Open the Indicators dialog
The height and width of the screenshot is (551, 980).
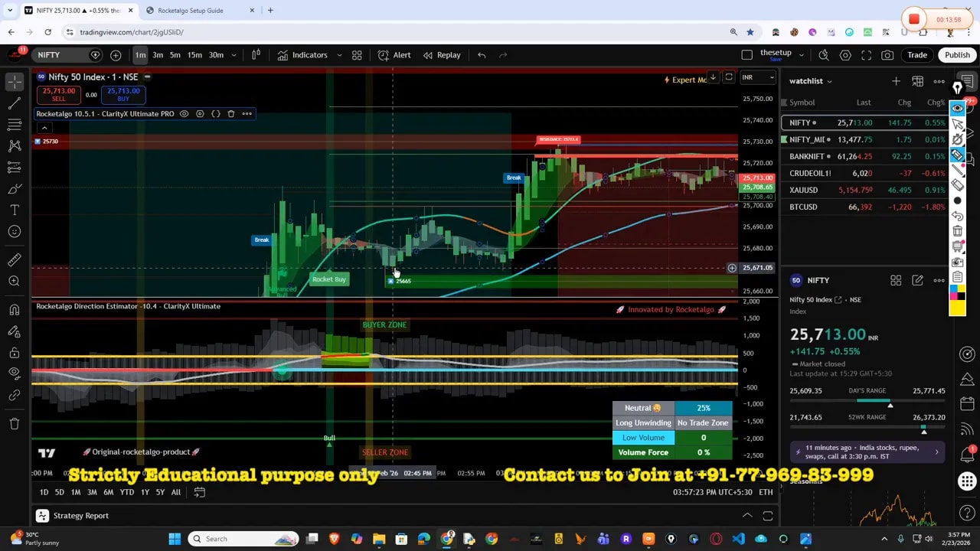tap(302, 55)
